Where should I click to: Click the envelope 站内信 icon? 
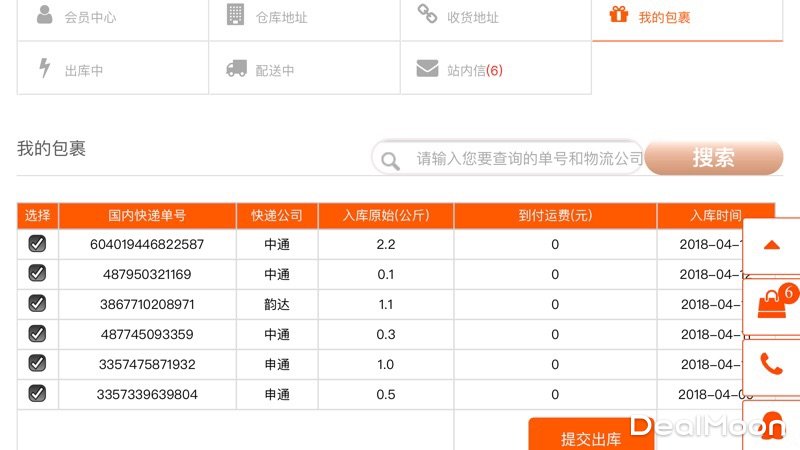click(x=427, y=69)
